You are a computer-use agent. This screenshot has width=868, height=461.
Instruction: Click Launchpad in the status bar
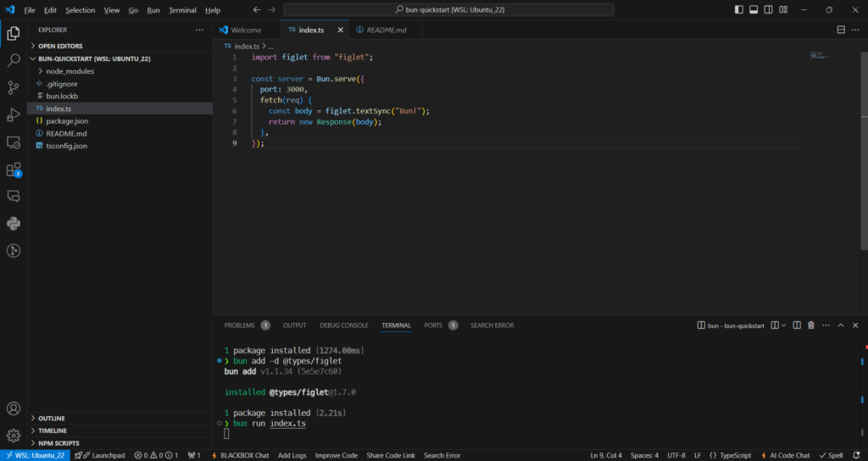click(x=100, y=455)
